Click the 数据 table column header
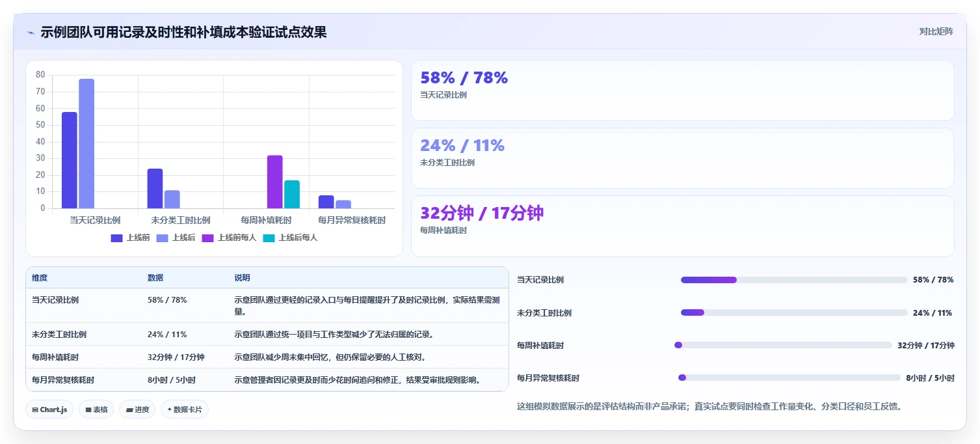Image resolution: width=980 pixels, height=444 pixels. click(x=155, y=278)
